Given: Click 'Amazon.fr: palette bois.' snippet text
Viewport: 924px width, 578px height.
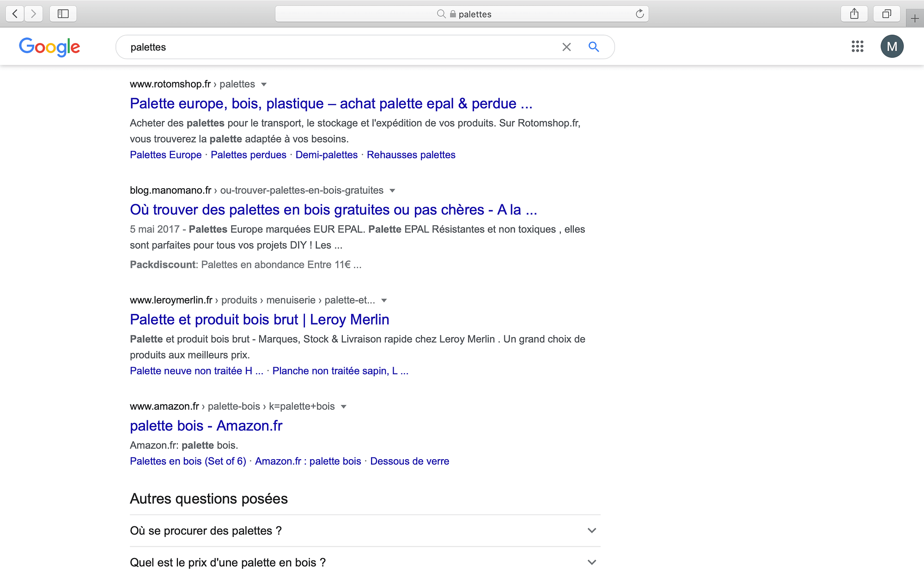Looking at the screenshot, I should click(x=184, y=445).
